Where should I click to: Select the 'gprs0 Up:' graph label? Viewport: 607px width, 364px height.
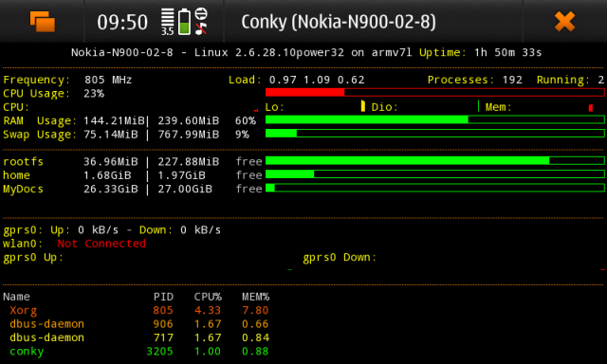click(33, 258)
